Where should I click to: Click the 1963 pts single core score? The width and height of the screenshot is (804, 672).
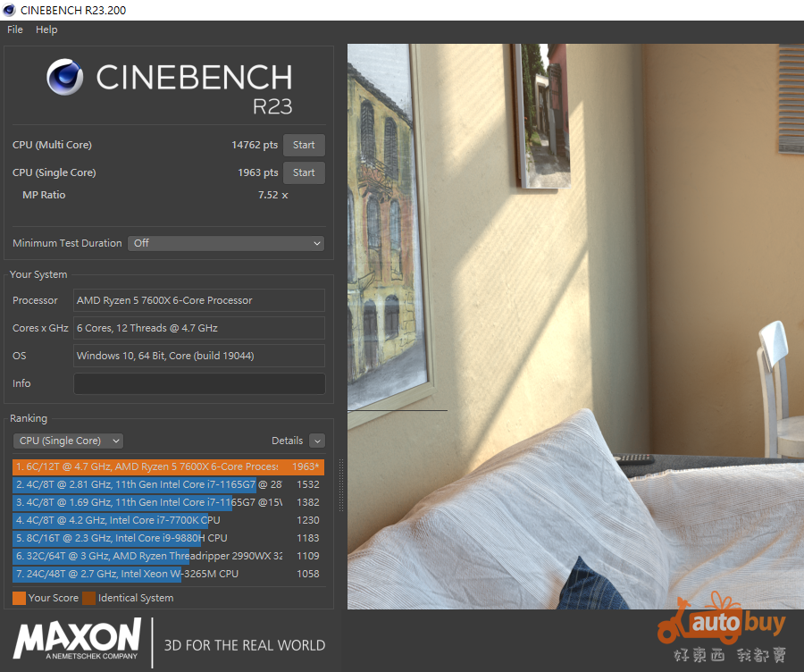pos(257,172)
